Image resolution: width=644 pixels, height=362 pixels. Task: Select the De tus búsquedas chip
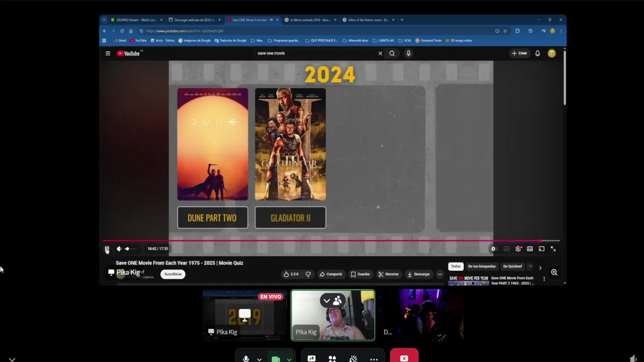[482, 266]
